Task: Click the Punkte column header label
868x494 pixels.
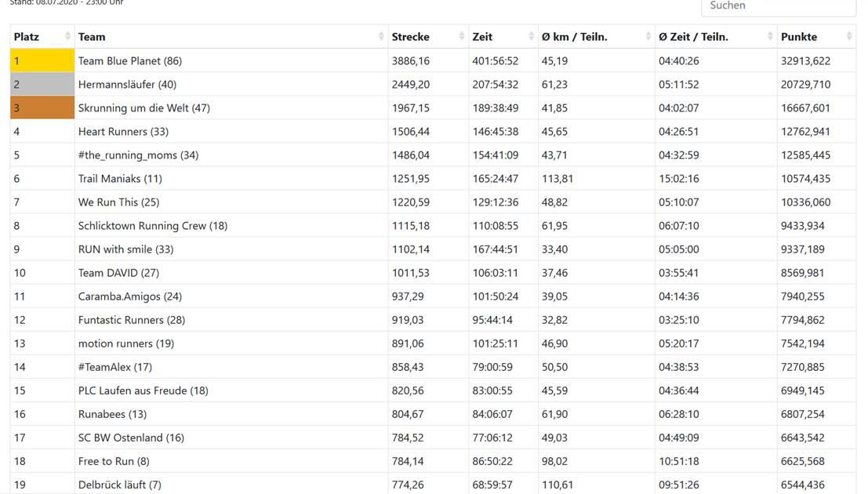Action: tap(799, 37)
